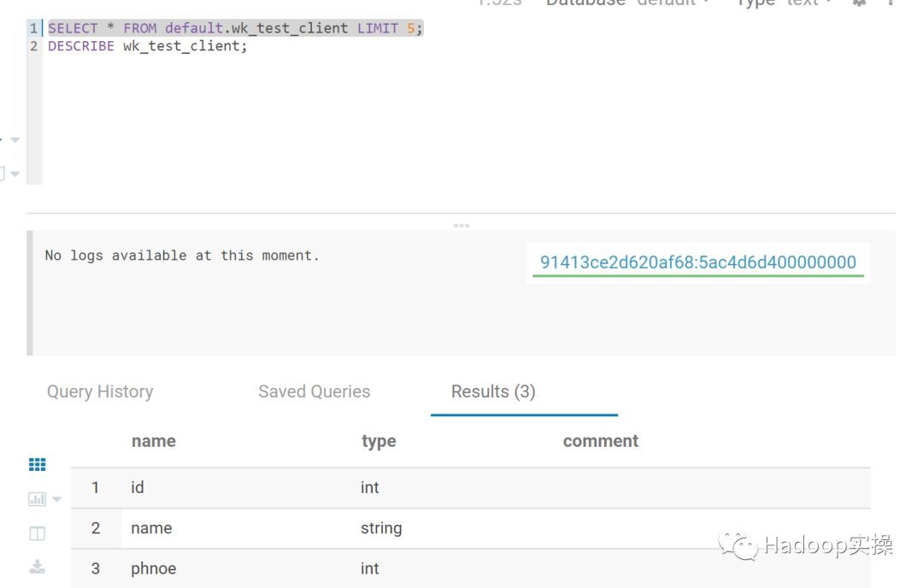Click the editor line with DESCRIBE wk_test_client
Image resolution: width=923 pixels, height=588 pixels.
(x=148, y=46)
